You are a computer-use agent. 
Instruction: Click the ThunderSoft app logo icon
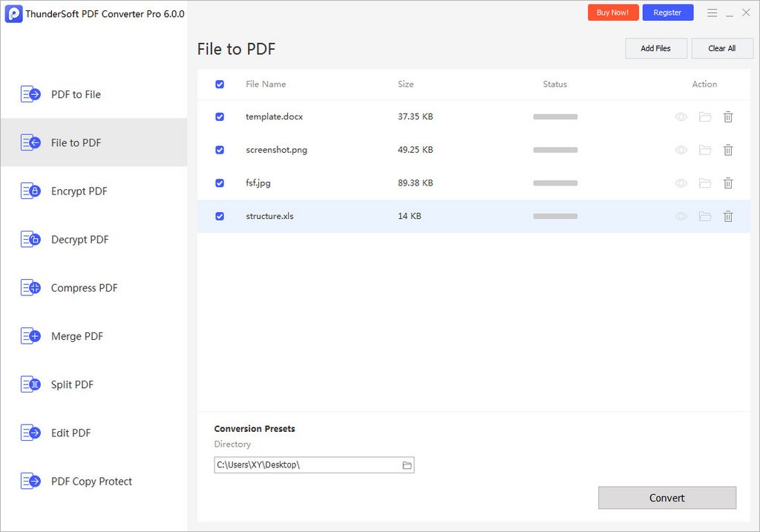[13, 13]
